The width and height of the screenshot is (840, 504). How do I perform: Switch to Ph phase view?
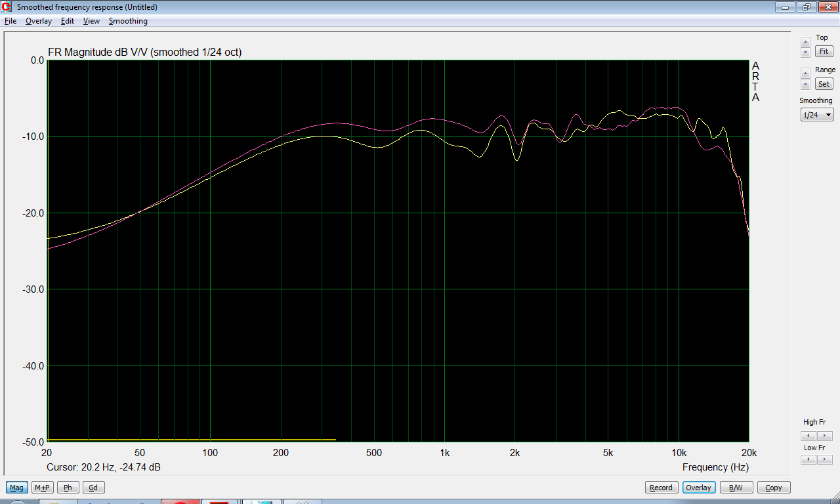tap(68, 488)
